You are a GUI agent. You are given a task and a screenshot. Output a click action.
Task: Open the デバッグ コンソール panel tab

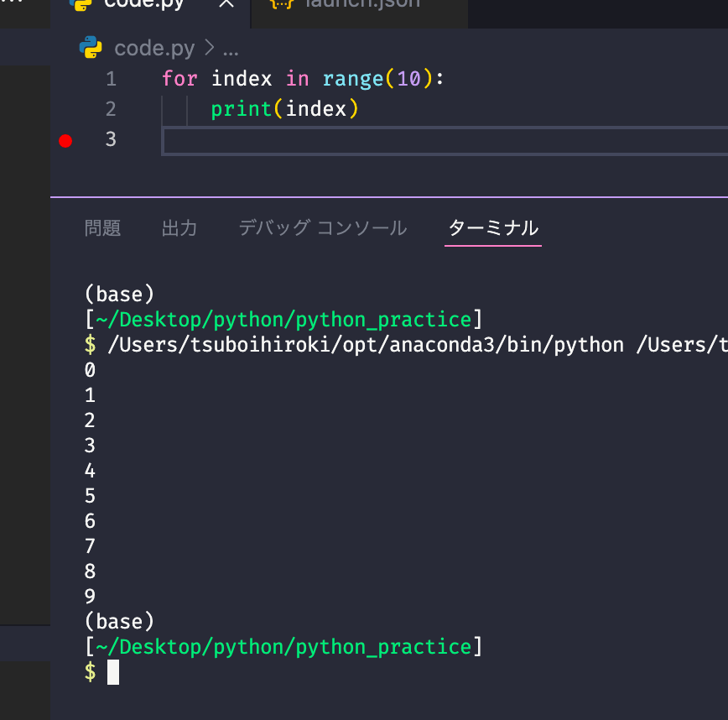[323, 228]
